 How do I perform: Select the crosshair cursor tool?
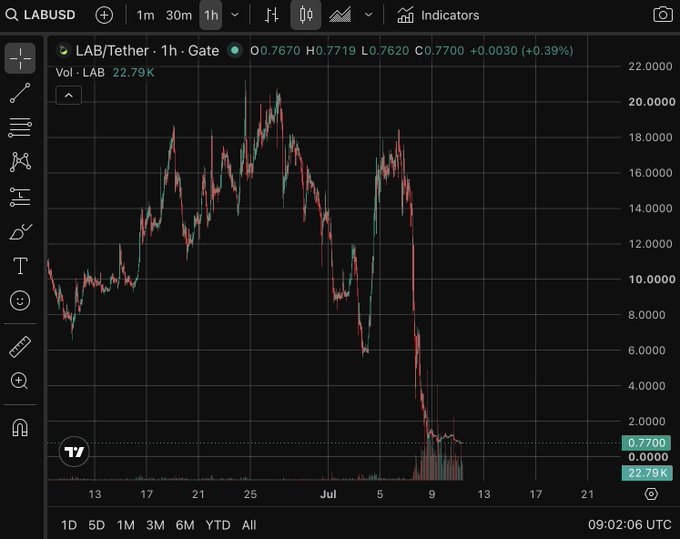pyautogui.click(x=20, y=58)
